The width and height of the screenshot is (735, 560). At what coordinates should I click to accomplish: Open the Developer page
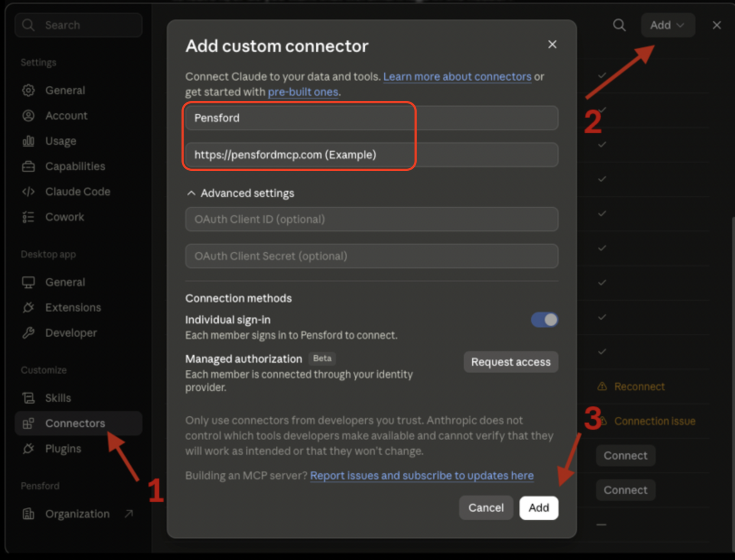click(x=78, y=333)
